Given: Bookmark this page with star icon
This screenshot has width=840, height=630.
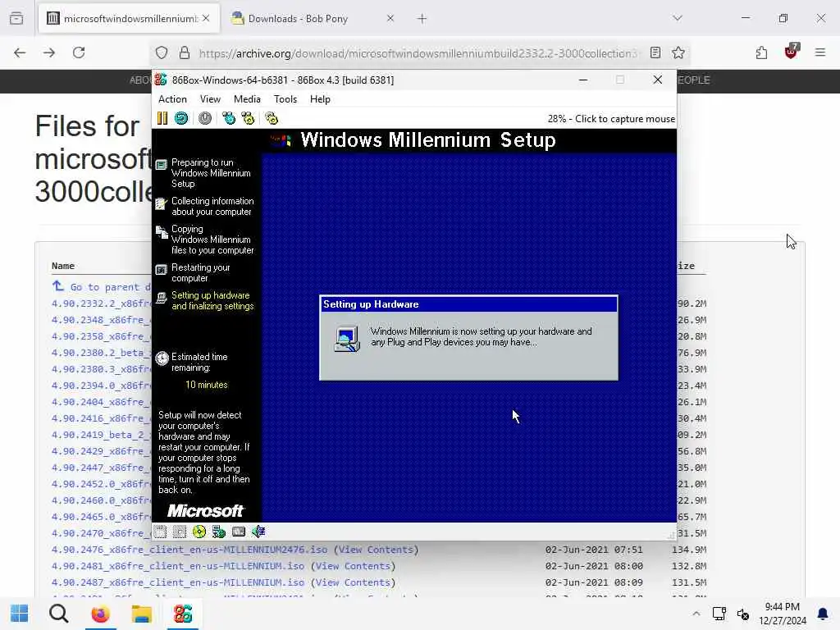Looking at the screenshot, I should [678, 52].
